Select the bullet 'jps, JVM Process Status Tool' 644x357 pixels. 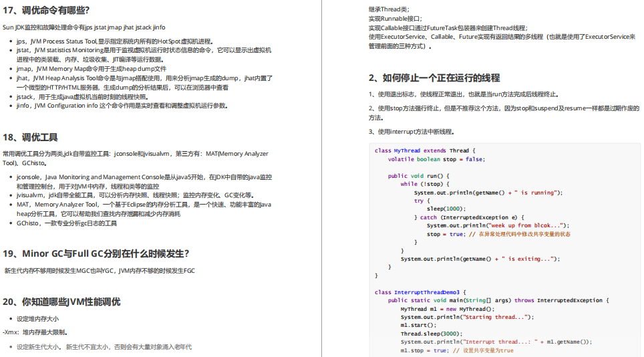tap(115, 41)
